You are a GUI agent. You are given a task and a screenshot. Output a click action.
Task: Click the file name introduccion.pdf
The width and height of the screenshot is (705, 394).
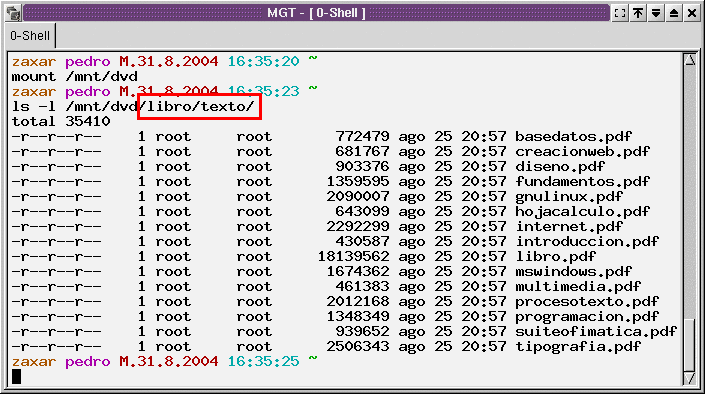pos(587,242)
